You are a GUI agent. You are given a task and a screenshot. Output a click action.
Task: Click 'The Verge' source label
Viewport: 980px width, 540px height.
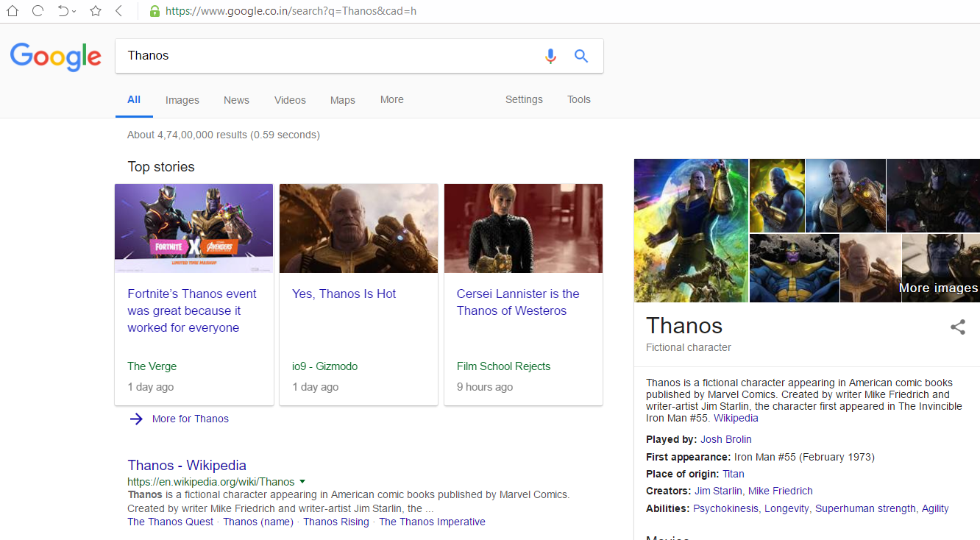152,366
